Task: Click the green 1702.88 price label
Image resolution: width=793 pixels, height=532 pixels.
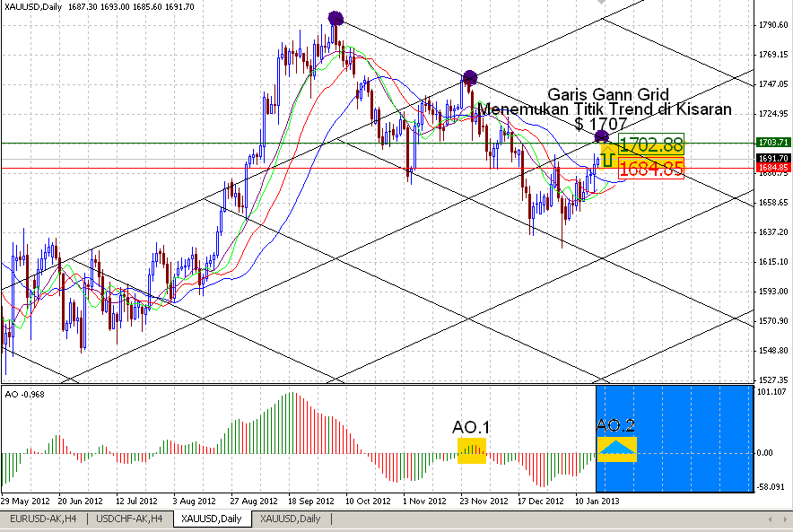Action: (651, 144)
